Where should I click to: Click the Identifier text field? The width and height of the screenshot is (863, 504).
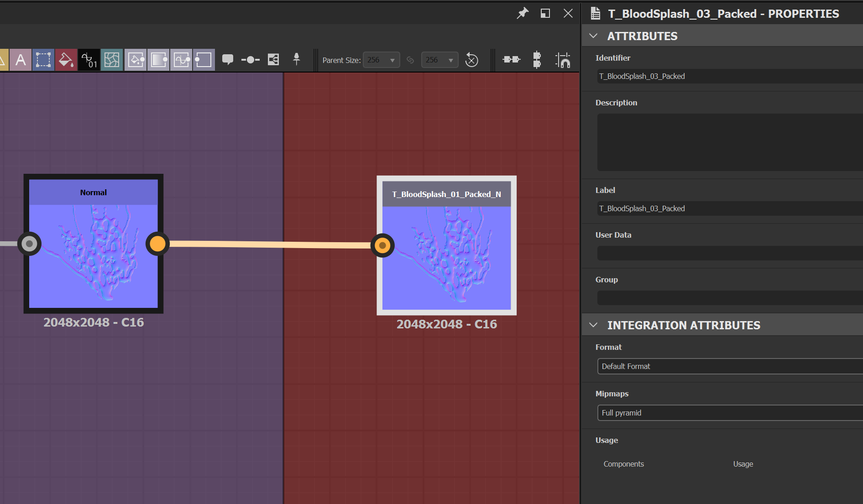[729, 76]
